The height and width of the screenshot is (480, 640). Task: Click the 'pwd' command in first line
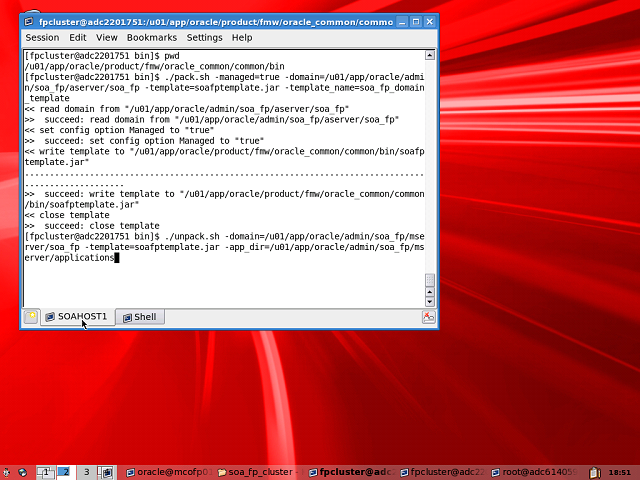click(x=172, y=56)
